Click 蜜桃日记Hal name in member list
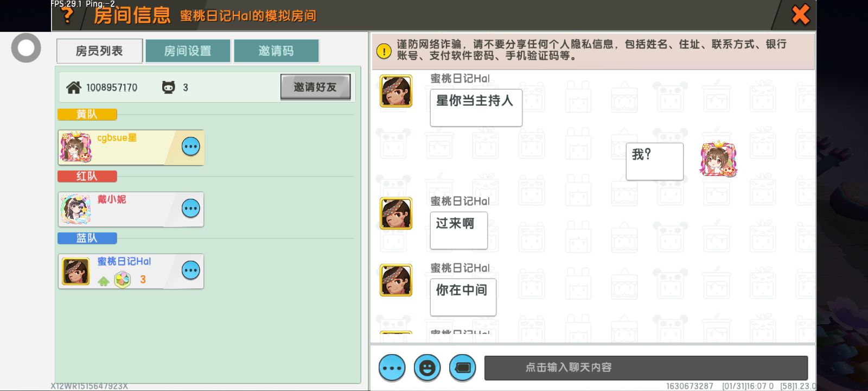Image resolution: width=868 pixels, height=391 pixels. pos(124,261)
